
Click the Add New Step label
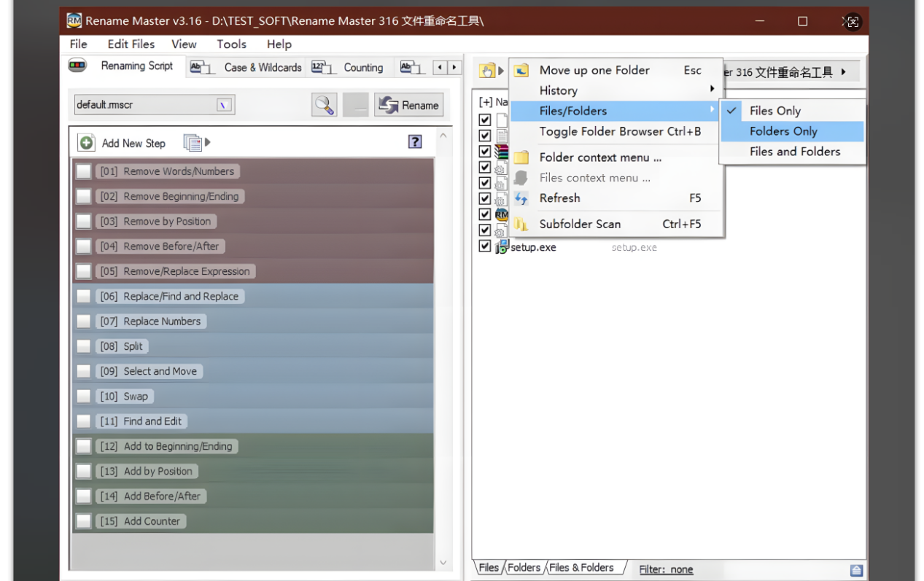point(133,143)
